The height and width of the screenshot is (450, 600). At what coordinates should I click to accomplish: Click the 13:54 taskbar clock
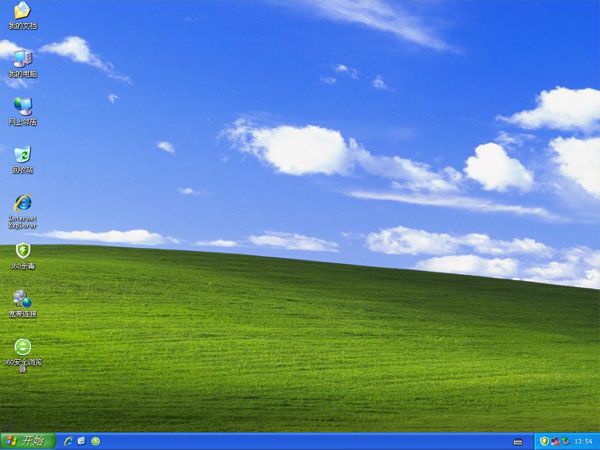583,442
